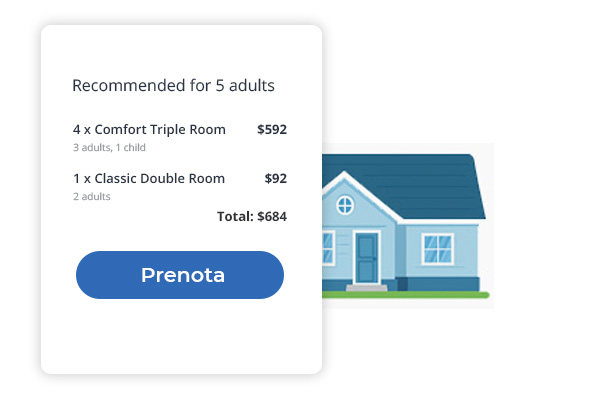600x400 pixels.
Task: Click the grey doorstep below the door
Action: pyautogui.click(x=366, y=288)
